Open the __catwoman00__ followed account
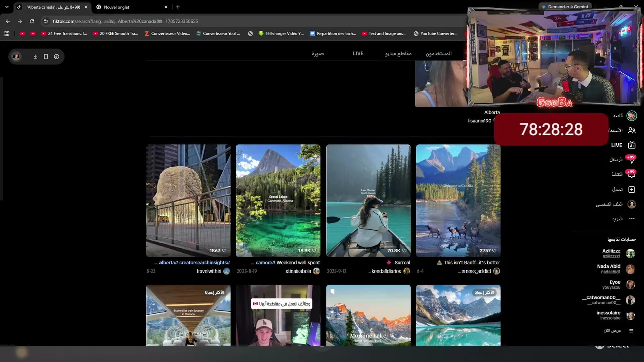The height and width of the screenshot is (362, 644). point(608,300)
